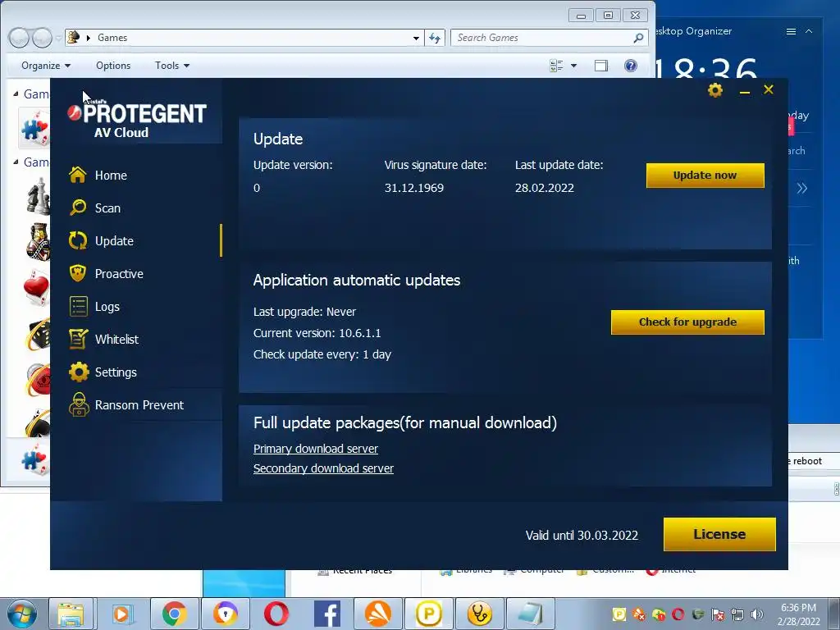Open the Secondary download server link
Viewport: 840px width, 630px height.
tap(323, 468)
